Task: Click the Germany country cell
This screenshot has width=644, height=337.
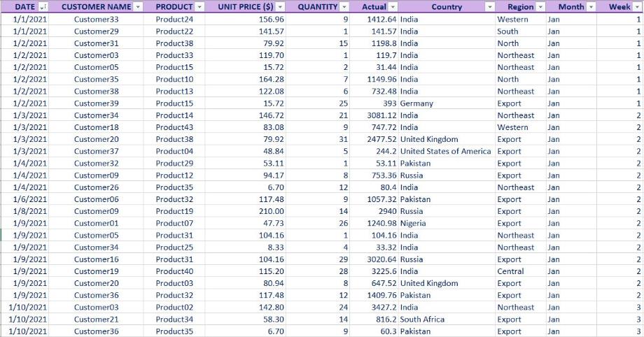Action: (x=416, y=103)
